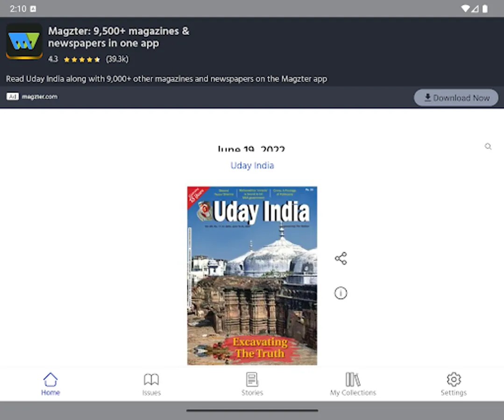Click the Ad label badge
Viewport: 504px width, 420px height.
coord(12,96)
